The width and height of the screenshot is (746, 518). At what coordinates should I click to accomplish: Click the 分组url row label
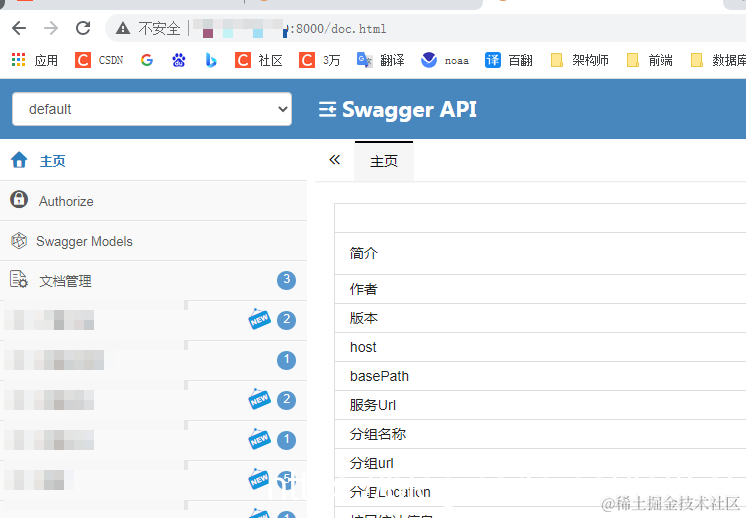[372, 463]
